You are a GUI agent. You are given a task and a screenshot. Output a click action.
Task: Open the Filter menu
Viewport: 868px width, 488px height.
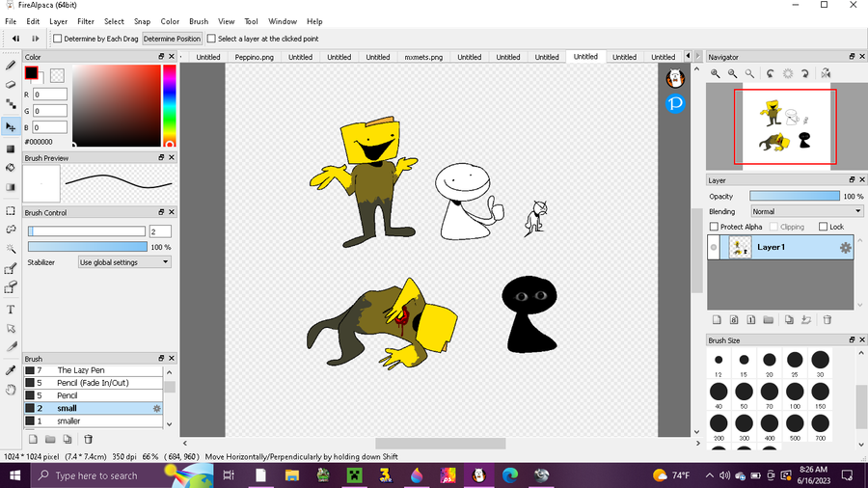(x=85, y=21)
